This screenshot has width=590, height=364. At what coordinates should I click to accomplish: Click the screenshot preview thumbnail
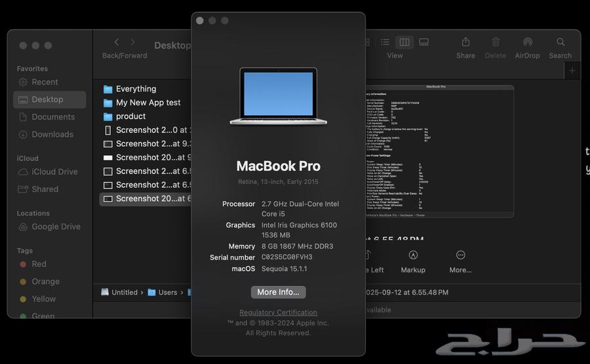click(439, 151)
